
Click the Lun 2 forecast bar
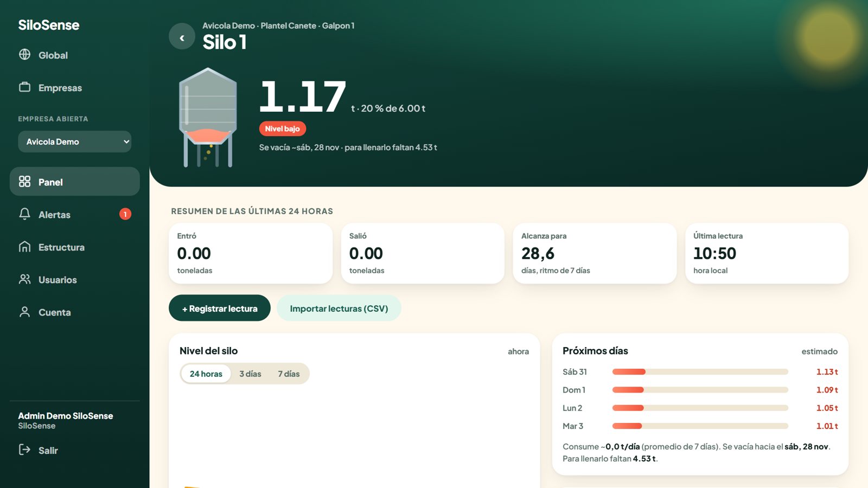tap(700, 408)
